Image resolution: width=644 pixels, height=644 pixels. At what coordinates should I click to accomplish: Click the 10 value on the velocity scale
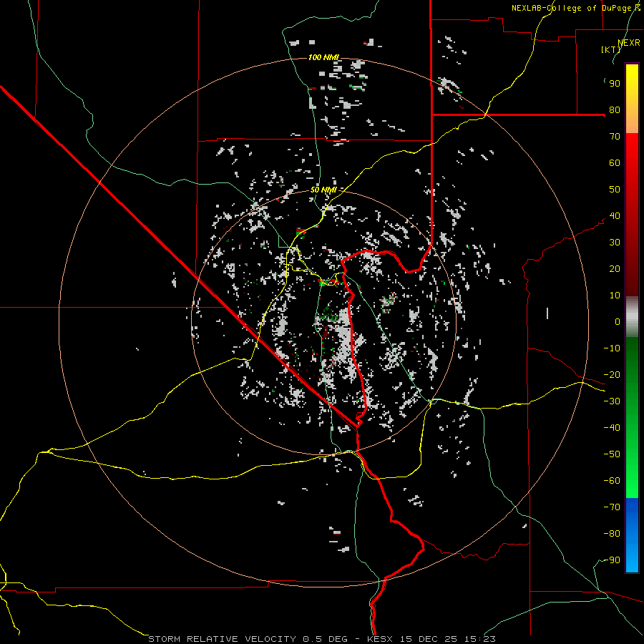pos(615,296)
